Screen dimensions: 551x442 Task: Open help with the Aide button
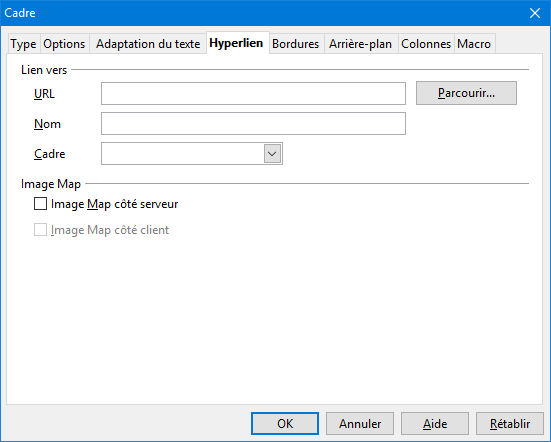pos(435,423)
